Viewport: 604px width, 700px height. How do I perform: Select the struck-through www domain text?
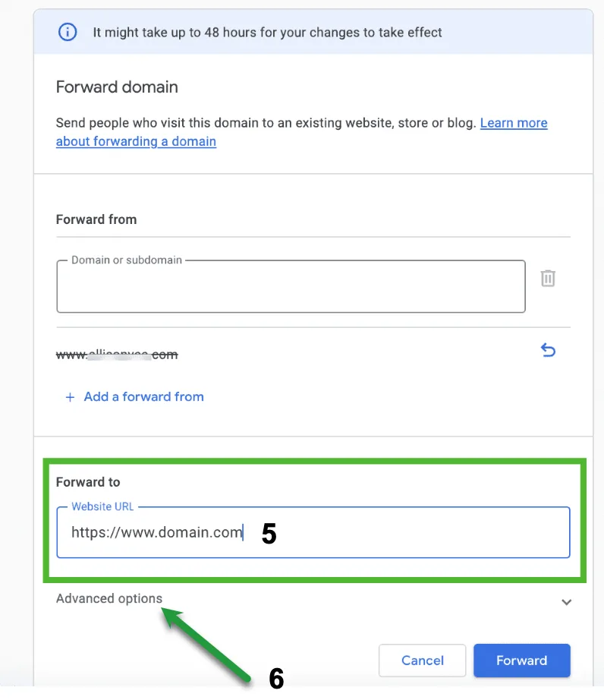[117, 355]
